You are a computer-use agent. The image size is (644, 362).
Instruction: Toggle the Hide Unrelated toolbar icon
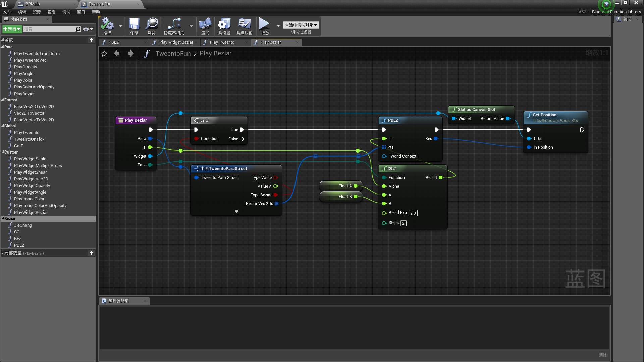click(x=174, y=26)
